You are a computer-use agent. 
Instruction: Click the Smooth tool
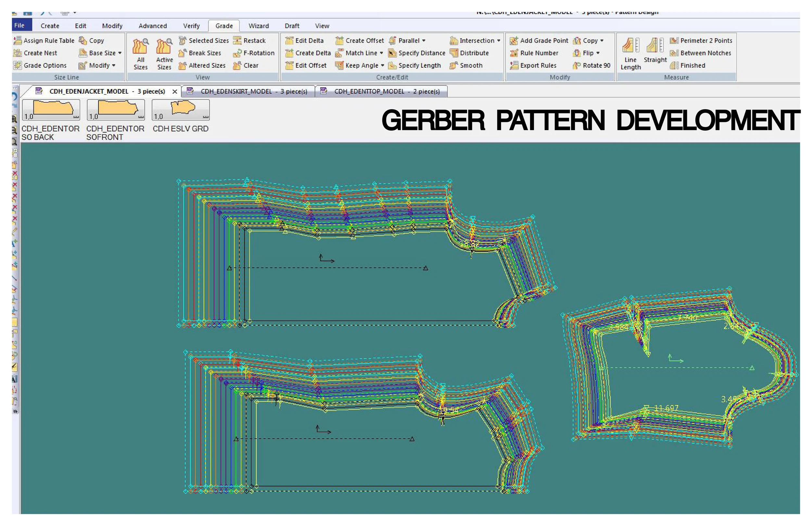click(x=466, y=65)
